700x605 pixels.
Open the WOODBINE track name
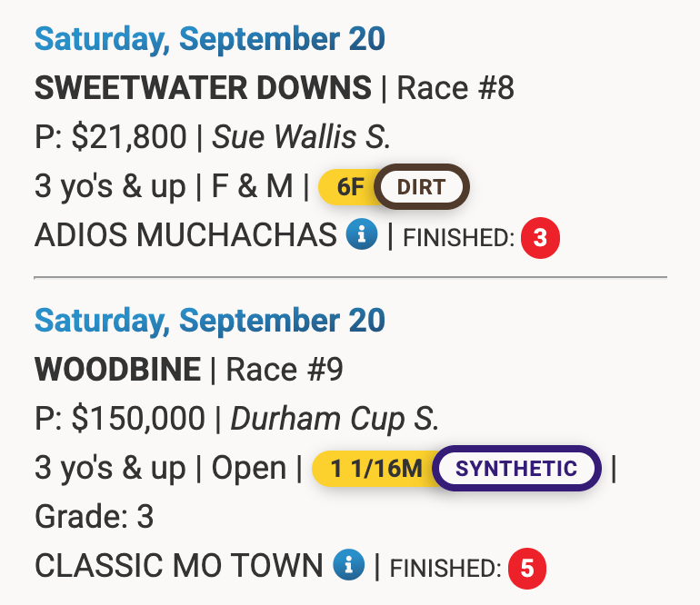point(117,370)
